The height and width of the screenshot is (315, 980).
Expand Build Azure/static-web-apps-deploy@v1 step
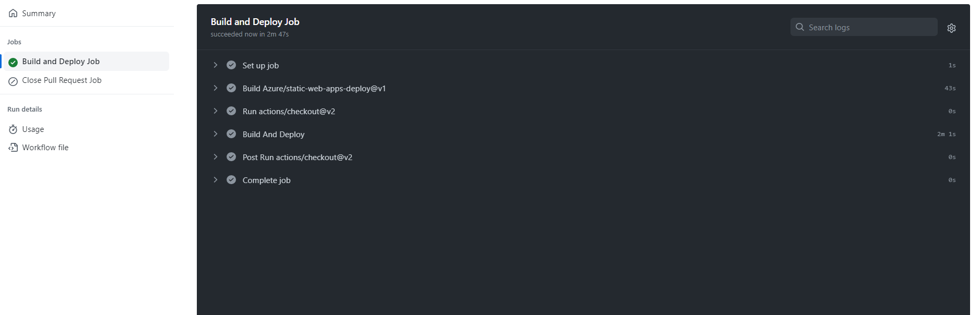215,88
